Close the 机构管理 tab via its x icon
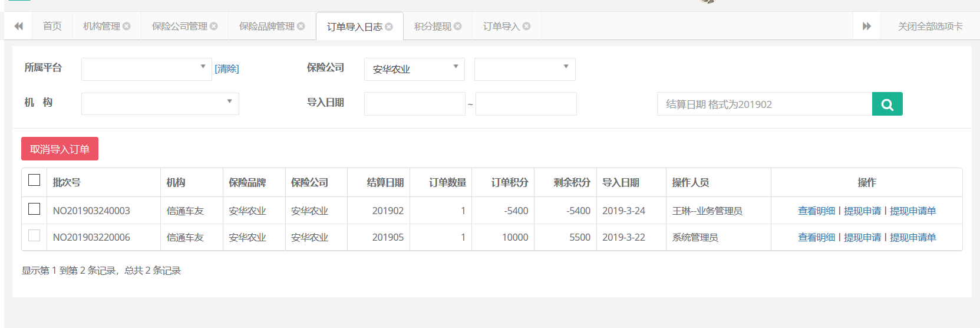Image resolution: width=980 pixels, height=328 pixels. pyautogui.click(x=126, y=26)
